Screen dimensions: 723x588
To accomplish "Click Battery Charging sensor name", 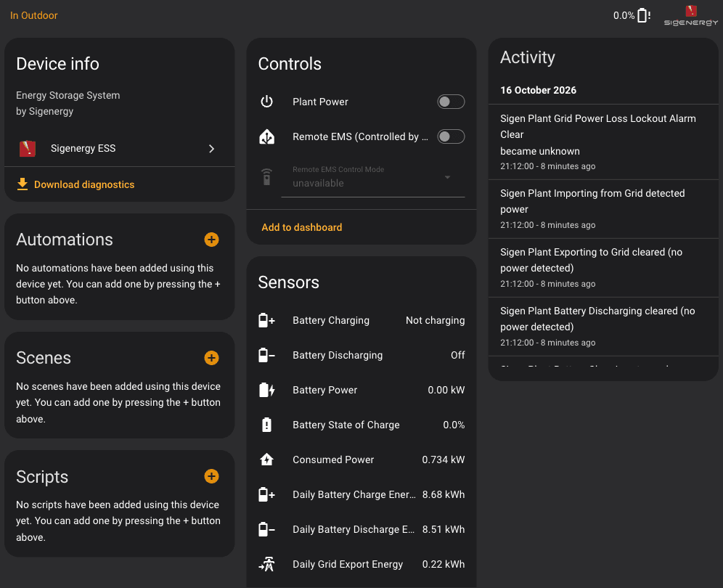I will pos(330,320).
